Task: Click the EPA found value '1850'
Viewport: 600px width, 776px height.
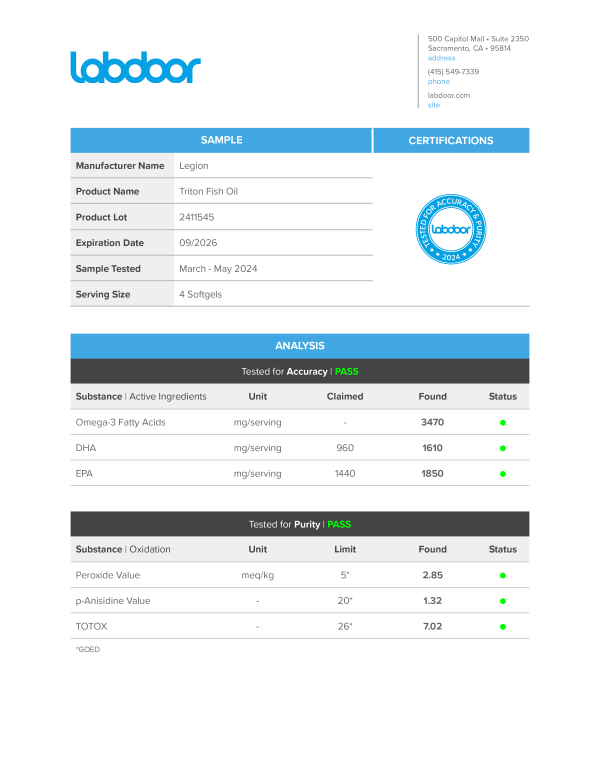Action: click(433, 474)
